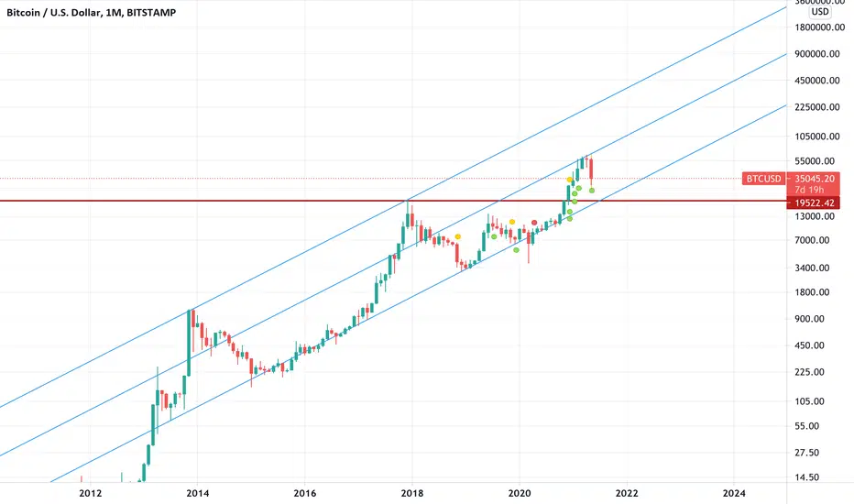The width and height of the screenshot is (854, 504).
Task: Click the 35045.20 current price label
Action: point(814,179)
